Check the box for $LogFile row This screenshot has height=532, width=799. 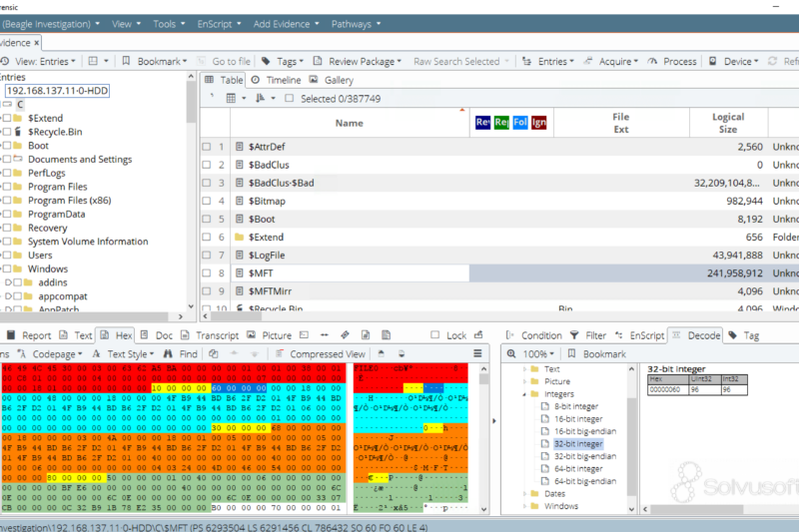[207, 256]
